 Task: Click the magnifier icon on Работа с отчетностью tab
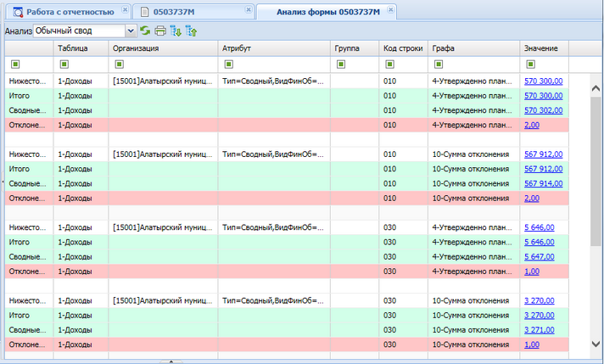pos(18,13)
